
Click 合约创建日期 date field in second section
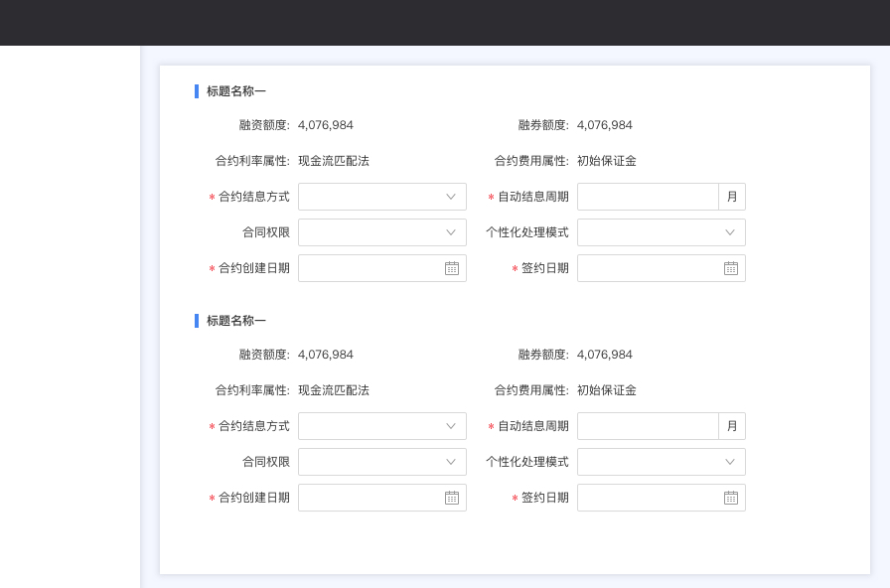click(x=370, y=498)
